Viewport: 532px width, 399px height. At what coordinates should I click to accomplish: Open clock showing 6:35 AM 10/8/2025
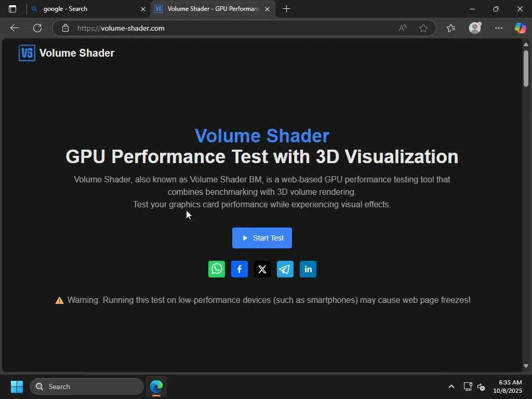pyautogui.click(x=508, y=387)
